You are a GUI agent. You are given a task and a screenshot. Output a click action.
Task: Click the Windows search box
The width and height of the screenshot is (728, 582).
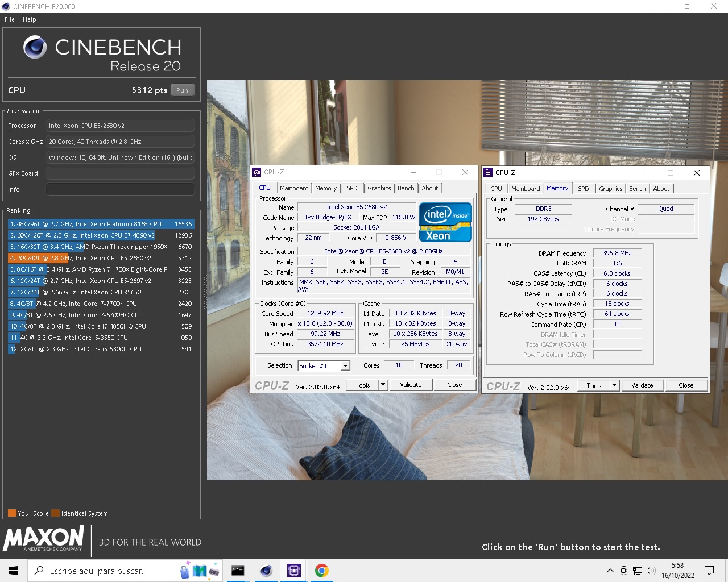coord(125,571)
